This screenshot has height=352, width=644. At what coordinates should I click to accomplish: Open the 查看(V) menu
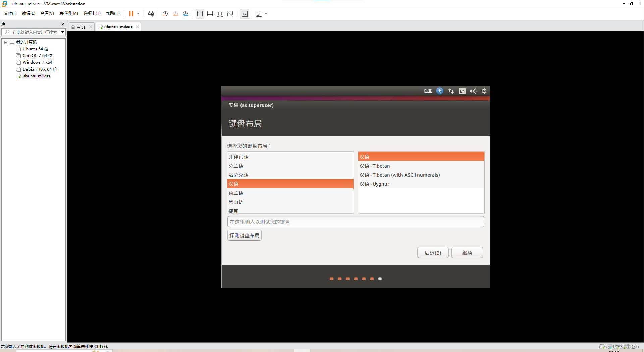(47, 13)
